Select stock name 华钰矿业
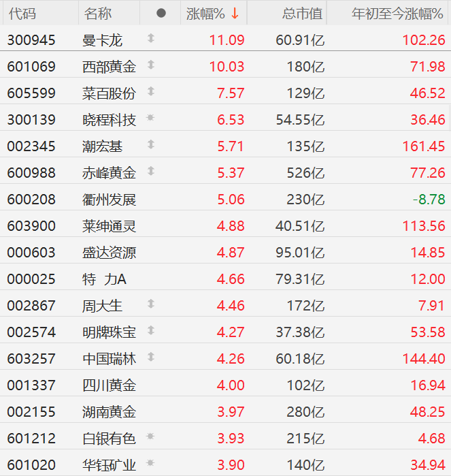This screenshot has height=476, width=451. (110, 465)
